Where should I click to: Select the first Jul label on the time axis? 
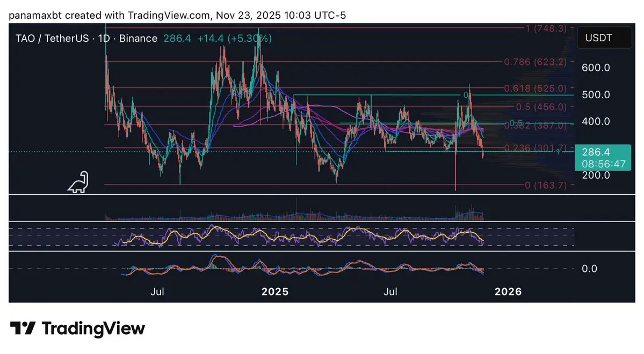pos(157,292)
